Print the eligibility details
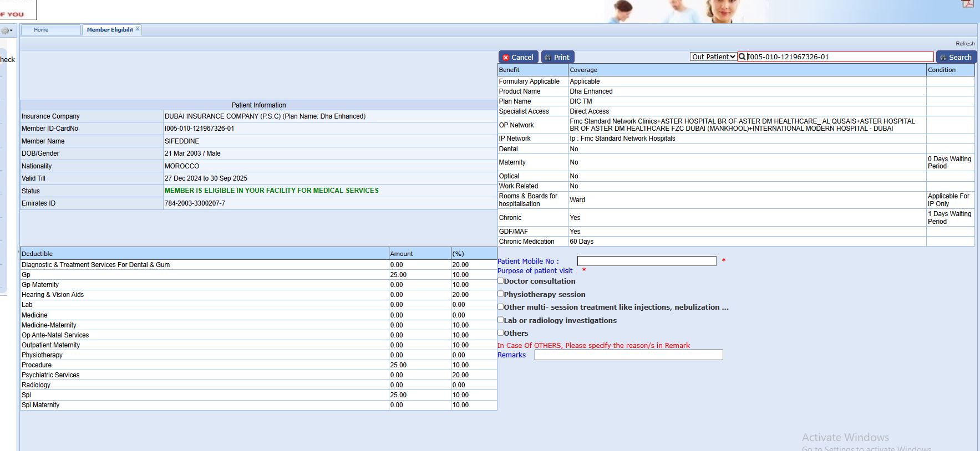 [557, 57]
